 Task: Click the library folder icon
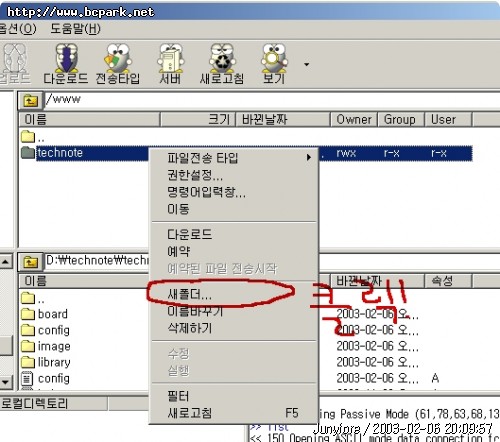28,362
